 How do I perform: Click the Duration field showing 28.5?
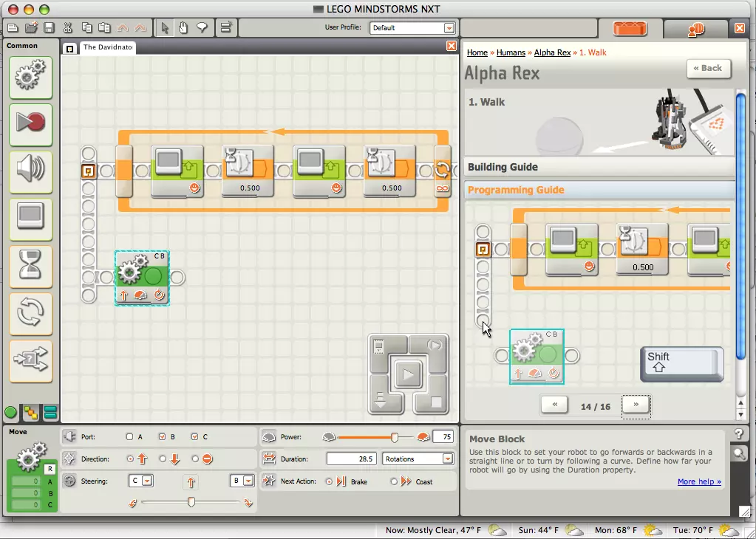click(x=352, y=459)
